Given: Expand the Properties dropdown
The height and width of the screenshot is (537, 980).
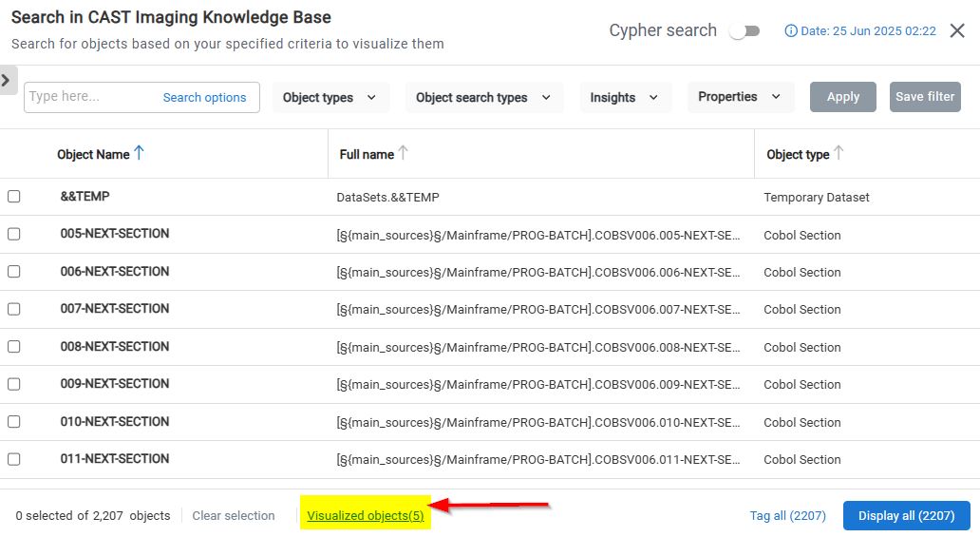Looking at the screenshot, I should point(739,97).
